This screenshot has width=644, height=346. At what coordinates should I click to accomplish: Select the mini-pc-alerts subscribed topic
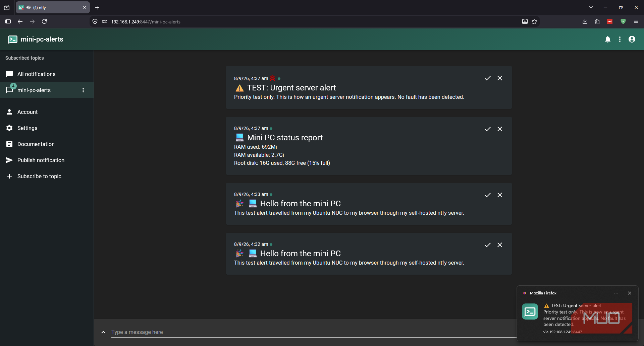[47, 90]
